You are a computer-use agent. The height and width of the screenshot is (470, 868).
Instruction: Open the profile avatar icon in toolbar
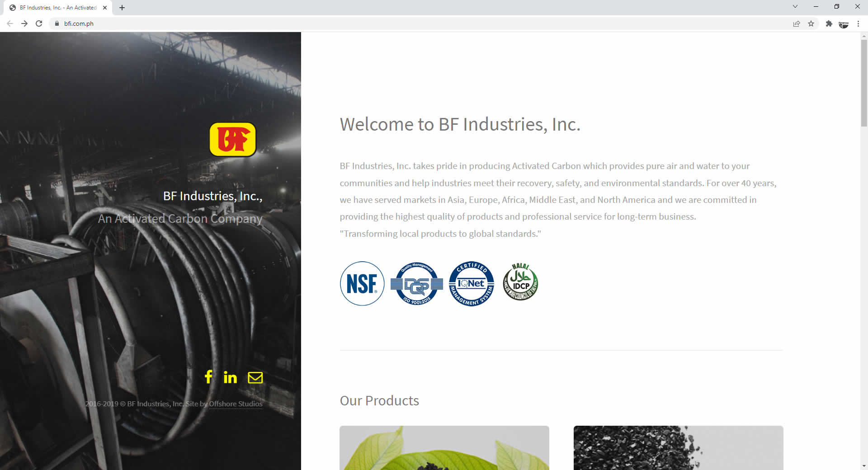coord(844,24)
